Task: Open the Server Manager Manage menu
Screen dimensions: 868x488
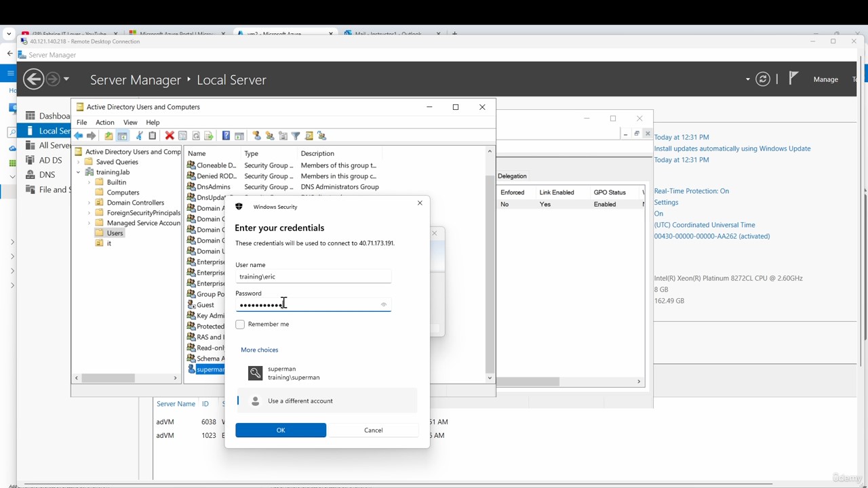Action: point(826,79)
